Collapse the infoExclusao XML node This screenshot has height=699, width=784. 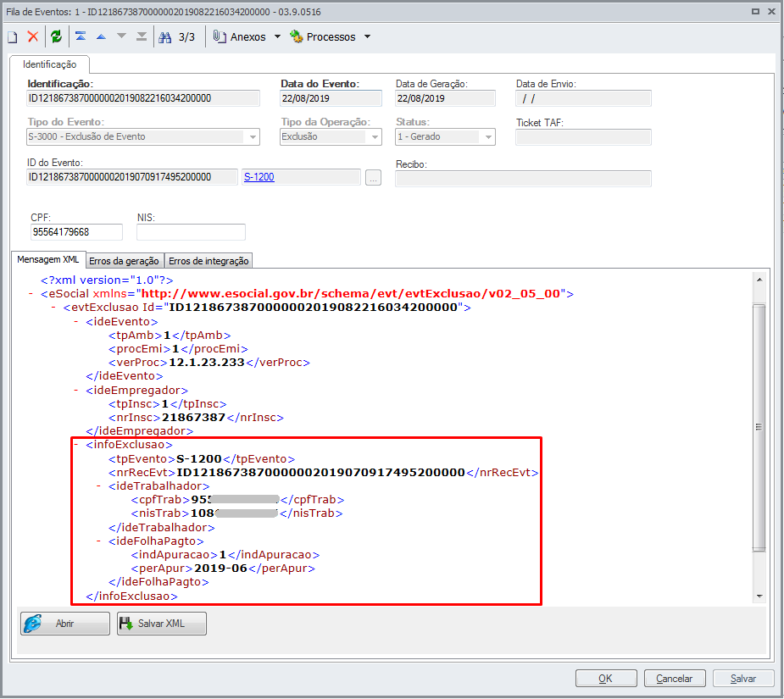pyautogui.click(x=75, y=445)
